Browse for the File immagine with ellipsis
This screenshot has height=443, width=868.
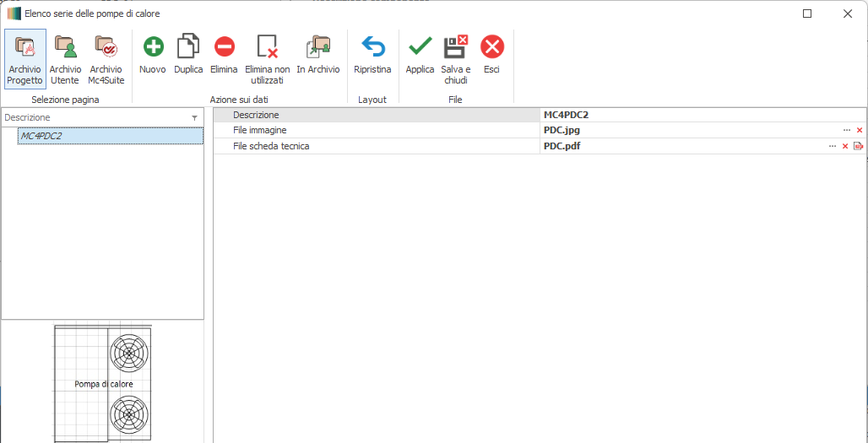tap(846, 130)
